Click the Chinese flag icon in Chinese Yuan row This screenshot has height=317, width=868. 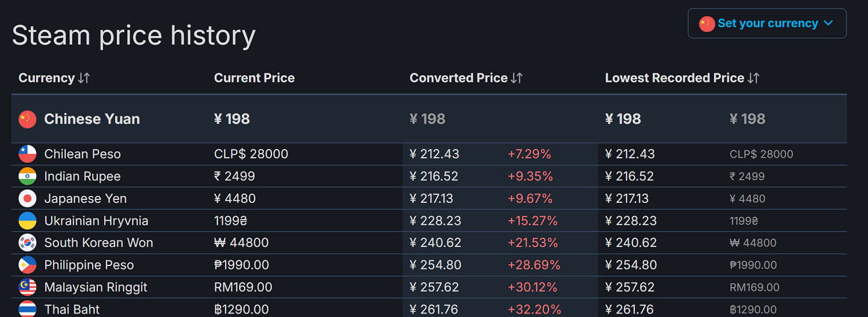click(x=27, y=119)
